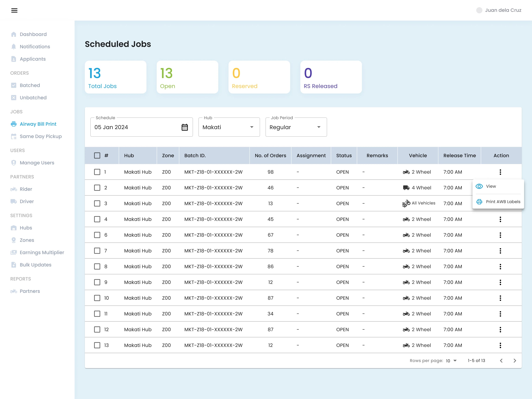The width and height of the screenshot is (532, 399).
Task: Check the checkbox for row 10
Action: (97, 298)
